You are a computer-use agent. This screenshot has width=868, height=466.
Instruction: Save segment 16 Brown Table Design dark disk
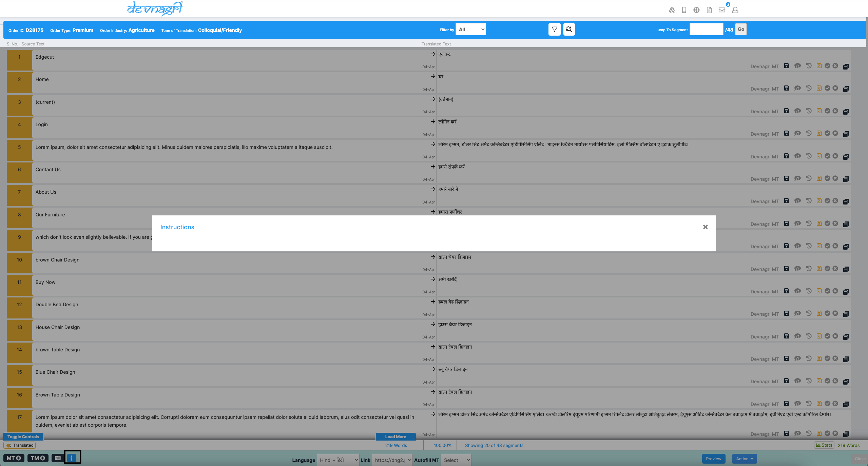(787, 404)
